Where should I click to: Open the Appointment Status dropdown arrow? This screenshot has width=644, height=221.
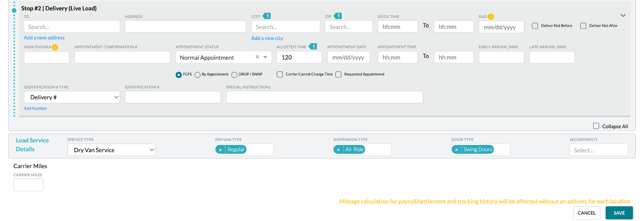pyautogui.click(x=265, y=57)
